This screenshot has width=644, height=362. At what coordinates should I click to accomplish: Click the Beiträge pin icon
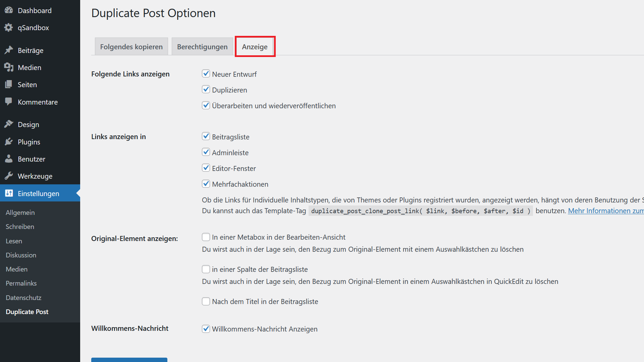[x=9, y=50]
